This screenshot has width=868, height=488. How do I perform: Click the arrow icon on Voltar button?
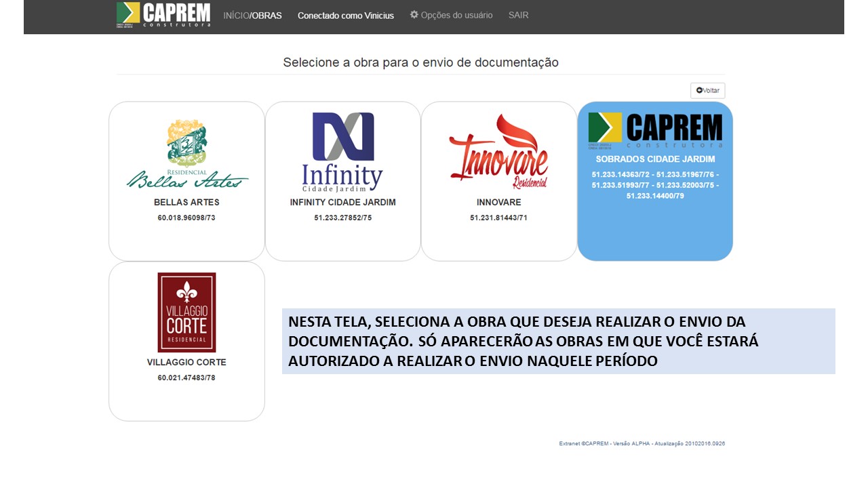(x=700, y=91)
